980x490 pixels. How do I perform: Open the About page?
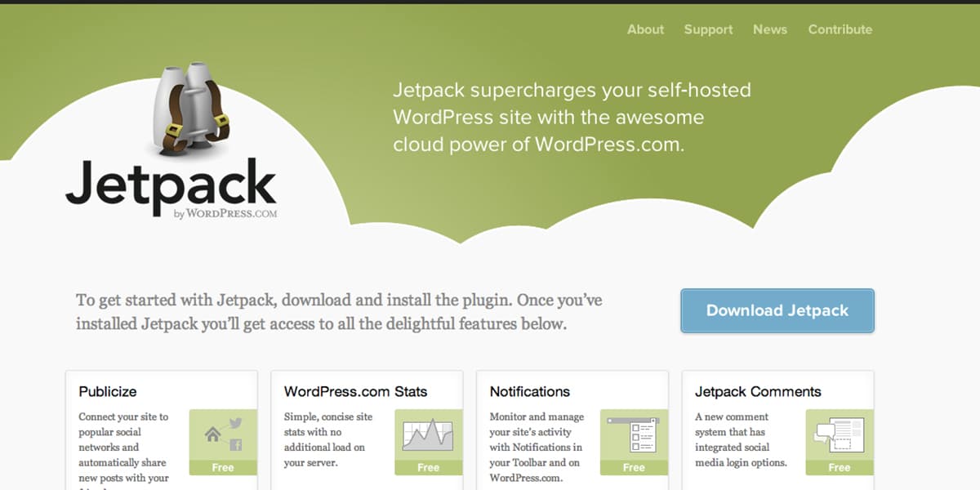tap(645, 29)
